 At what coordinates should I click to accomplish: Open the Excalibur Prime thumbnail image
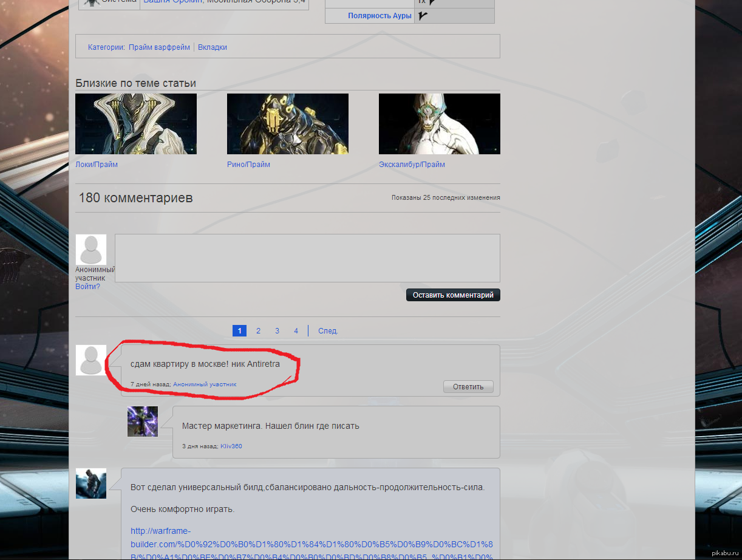[x=440, y=124]
